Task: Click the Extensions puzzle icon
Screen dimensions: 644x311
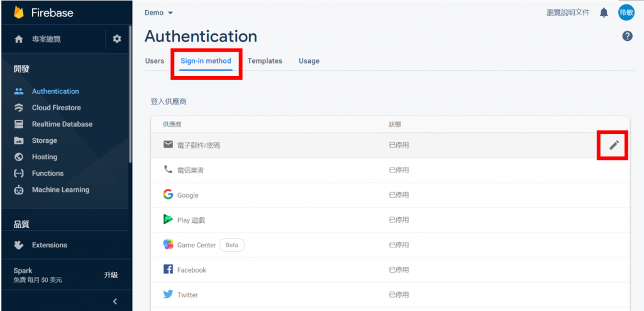Action: [x=18, y=245]
